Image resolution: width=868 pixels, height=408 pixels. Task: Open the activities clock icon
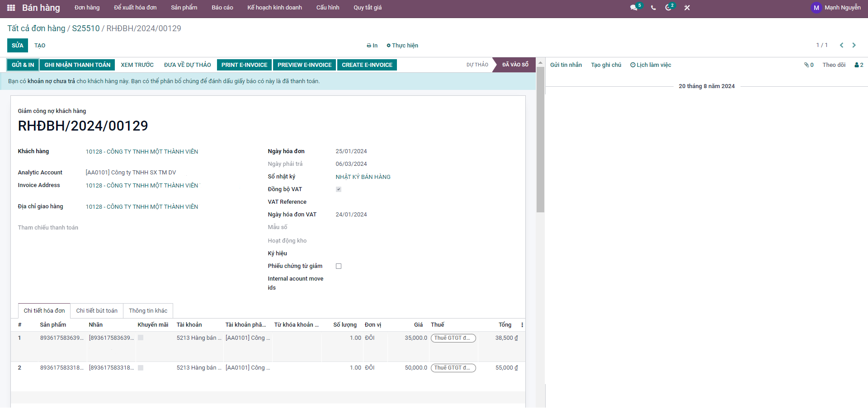pos(668,8)
